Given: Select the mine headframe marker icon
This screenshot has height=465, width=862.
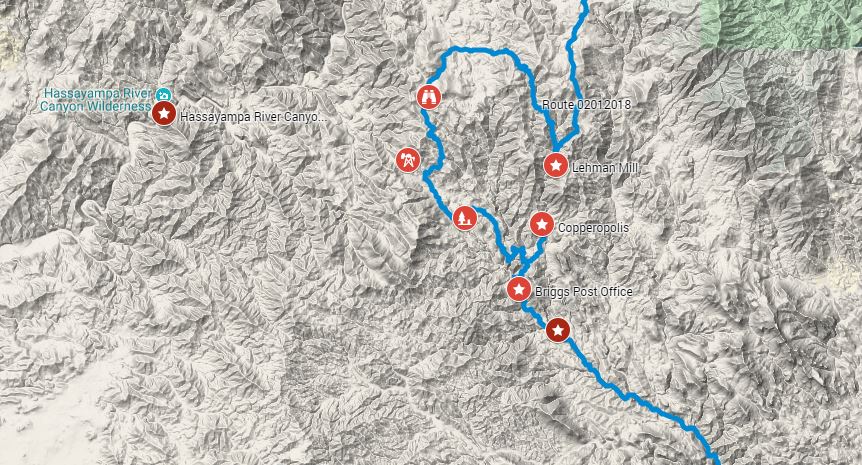Looking at the screenshot, I should 408,160.
